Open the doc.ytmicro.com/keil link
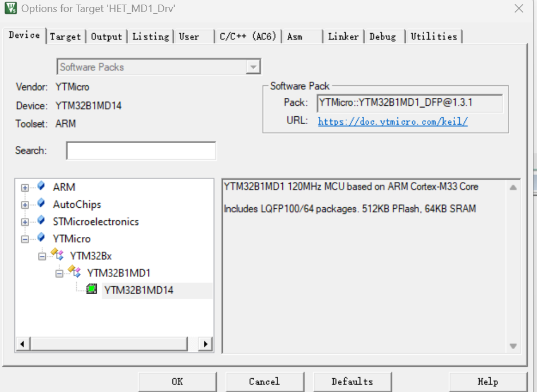 coord(393,121)
